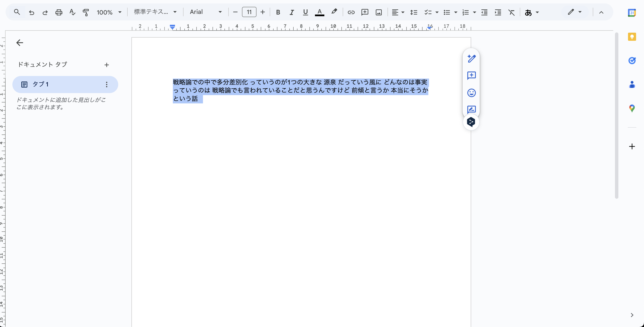Toggle underline formatting
The height and width of the screenshot is (327, 644).
[x=305, y=12]
